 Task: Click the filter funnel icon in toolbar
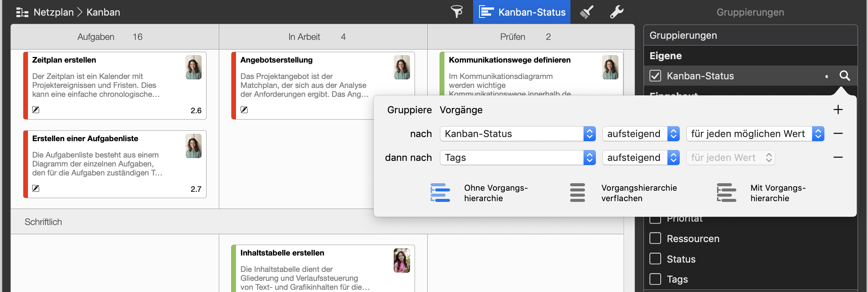[456, 12]
